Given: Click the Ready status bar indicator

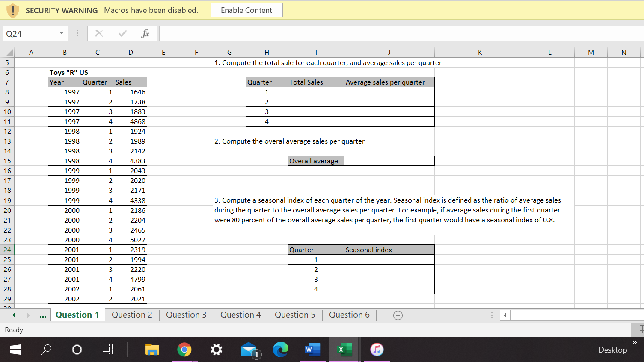Looking at the screenshot, I should pyautogui.click(x=14, y=330).
